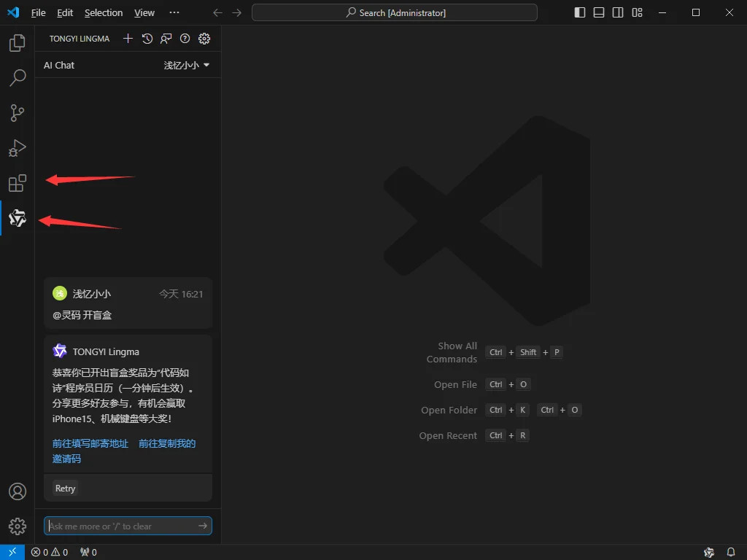Open the Manage gear menu at bottom left
Viewport: 747px width, 560px height.
pos(18,526)
